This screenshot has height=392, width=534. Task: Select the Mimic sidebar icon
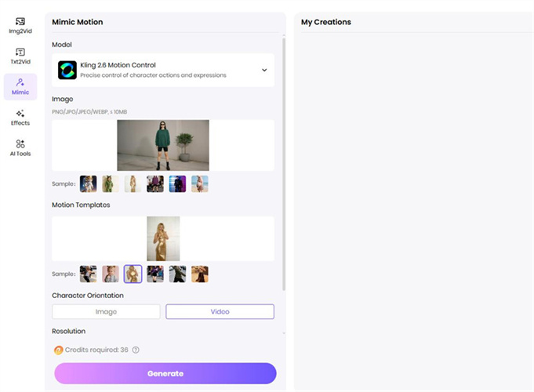point(20,87)
